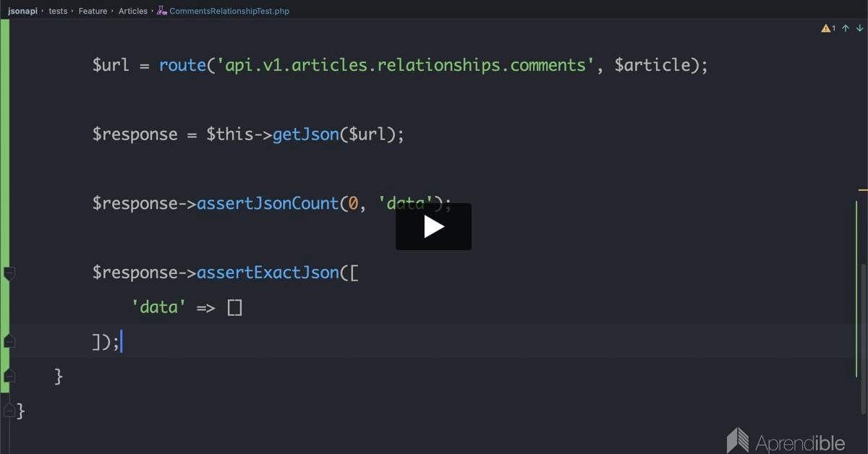Image resolution: width=868 pixels, height=454 pixels.
Task: Play the video
Action: tap(433, 226)
